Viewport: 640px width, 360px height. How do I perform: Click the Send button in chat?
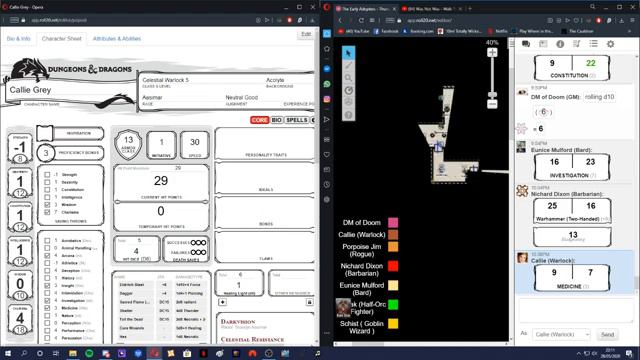(x=607, y=334)
